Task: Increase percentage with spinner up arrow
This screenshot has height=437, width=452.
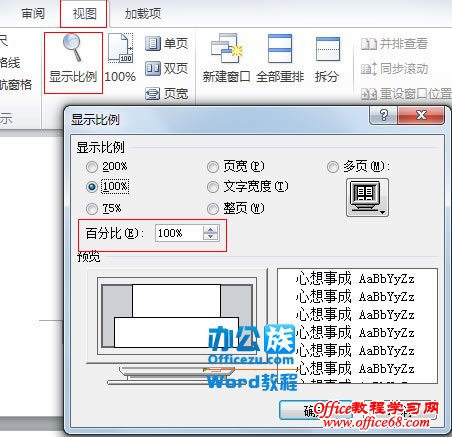Action: pyautogui.click(x=210, y=229)
